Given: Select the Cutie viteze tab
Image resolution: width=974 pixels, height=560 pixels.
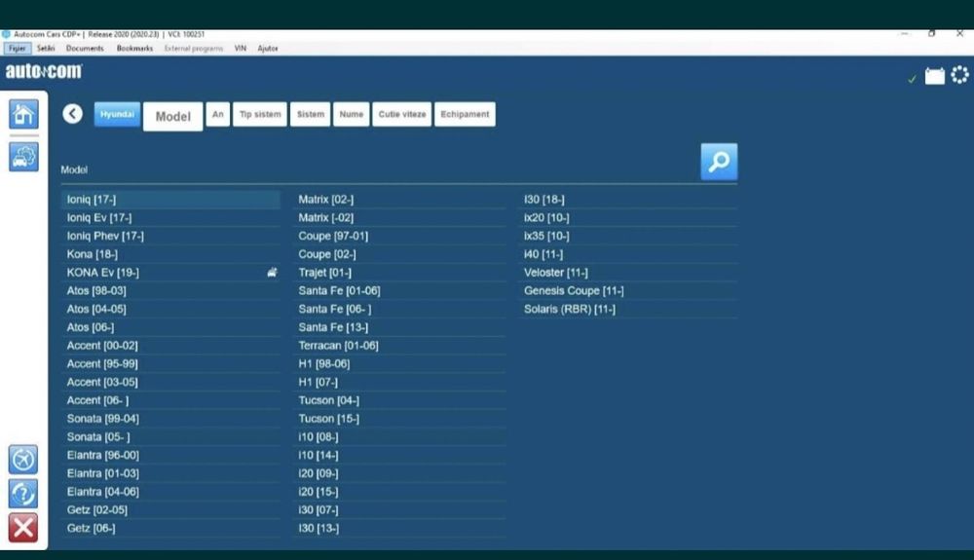Looking at the screenshot, I should click(402, 114).
